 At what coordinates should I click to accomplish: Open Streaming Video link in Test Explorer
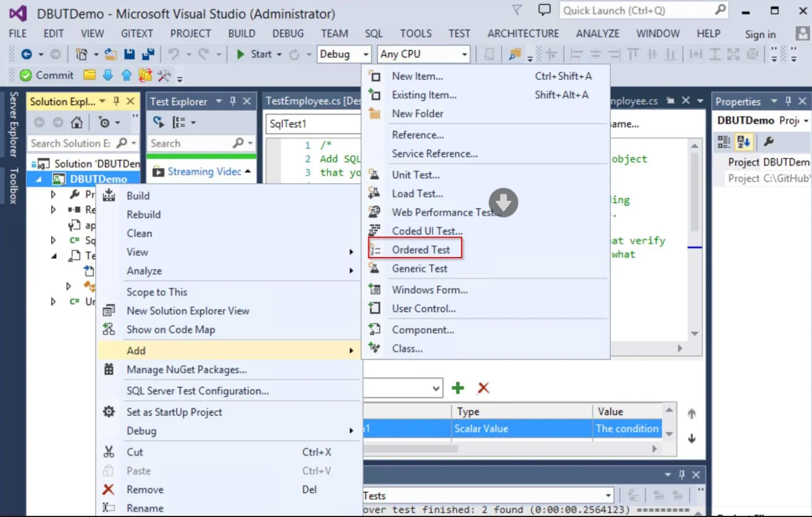[x=205, y=172]
